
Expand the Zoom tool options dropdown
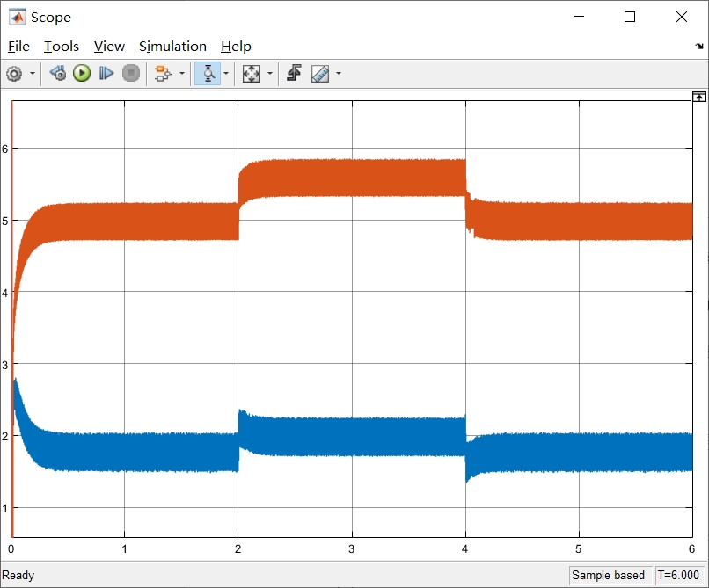pyautogui.click(x=226, y=73)
